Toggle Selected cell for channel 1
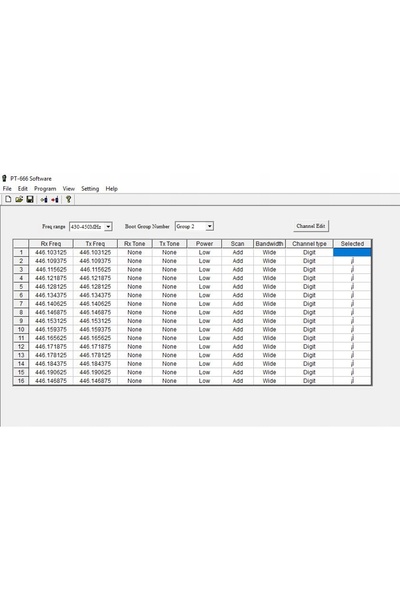 tap(352, 252)
